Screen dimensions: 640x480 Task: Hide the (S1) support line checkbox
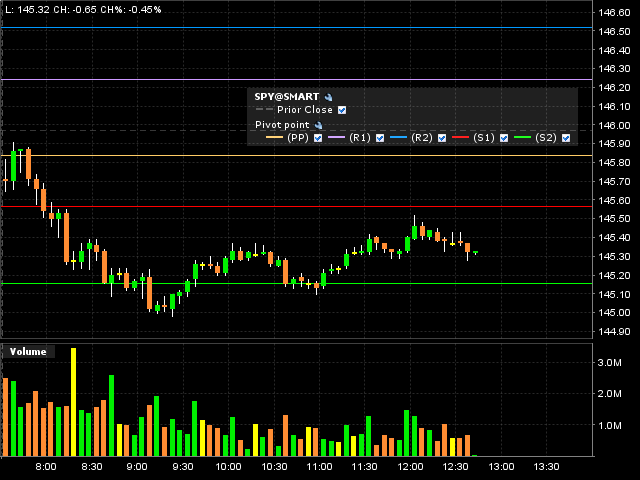[504, 138]
